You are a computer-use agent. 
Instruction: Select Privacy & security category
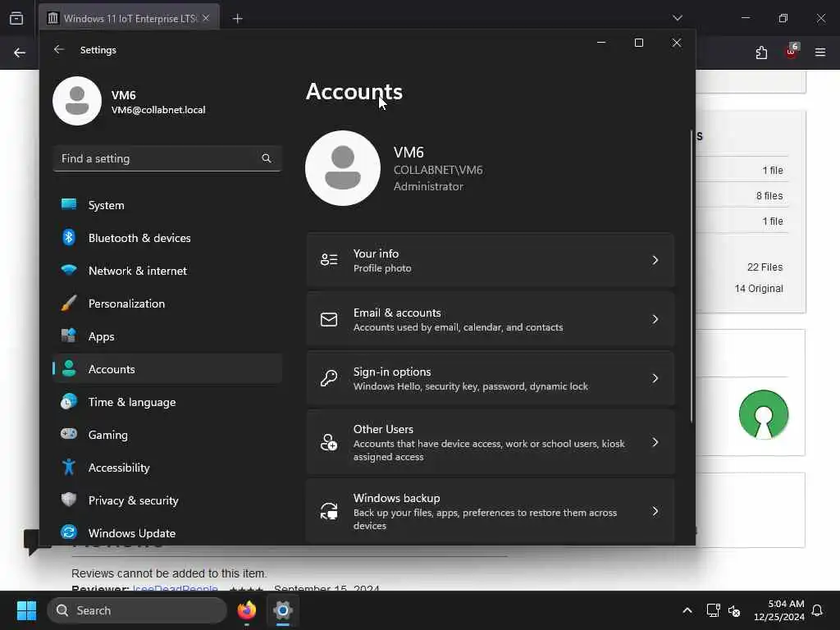pyautogui.click(x=167, y=500)
